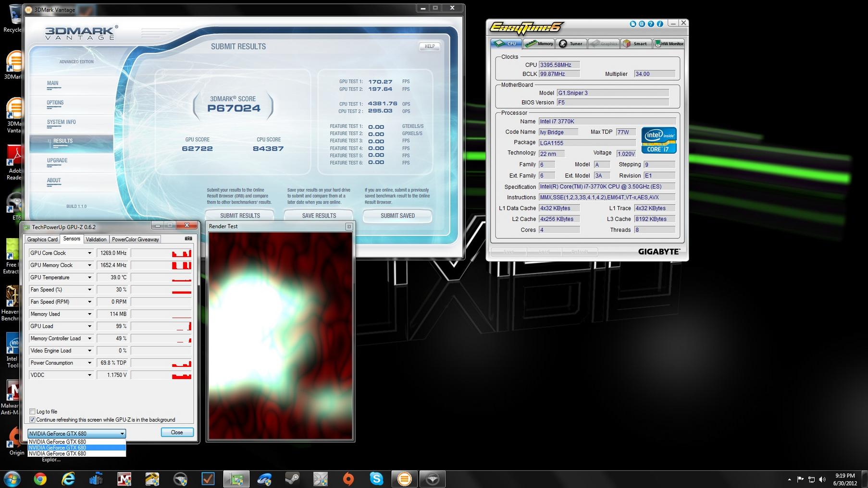Switch to EasyTune6 Memory tab
Image resolution: width=868 pixels, height=488 pixels.
539,44
